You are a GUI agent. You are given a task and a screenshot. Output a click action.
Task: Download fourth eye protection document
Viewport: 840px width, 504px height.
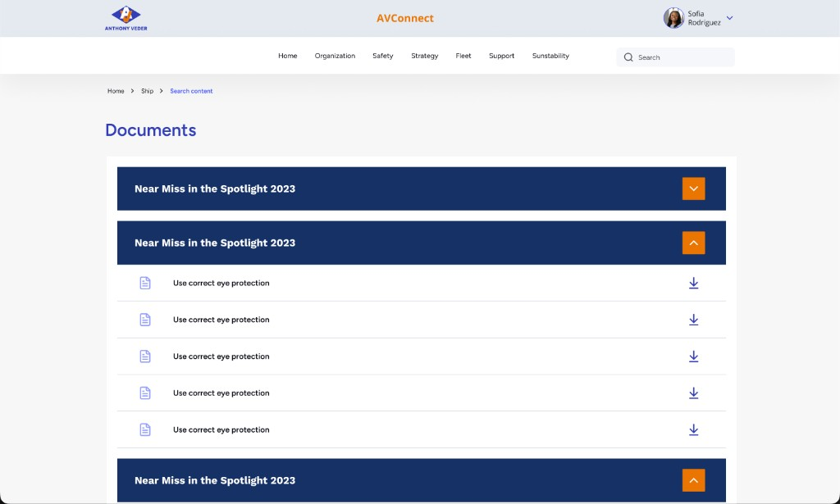click(693, 393)
